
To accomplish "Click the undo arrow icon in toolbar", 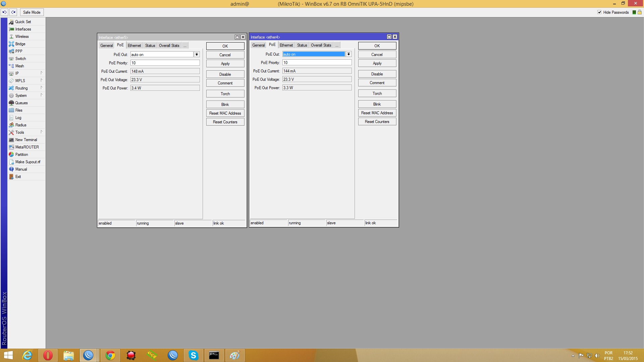I will click(4, 12).
